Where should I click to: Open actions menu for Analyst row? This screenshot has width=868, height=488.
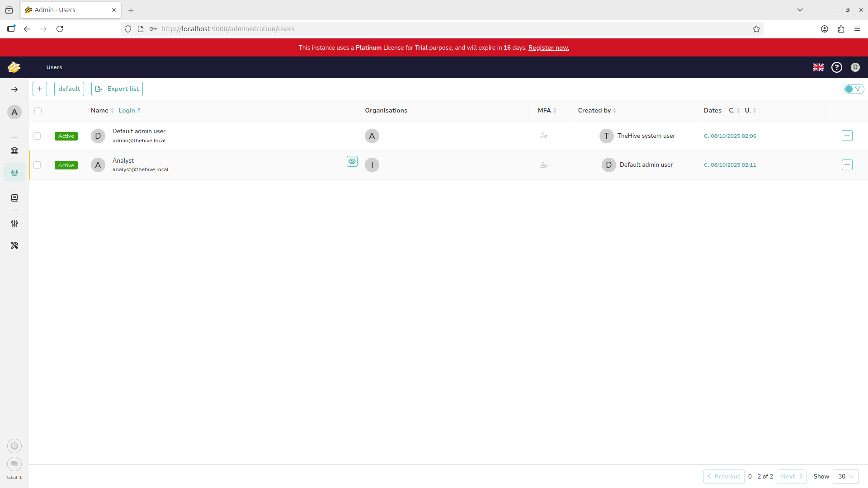[847, 165]
